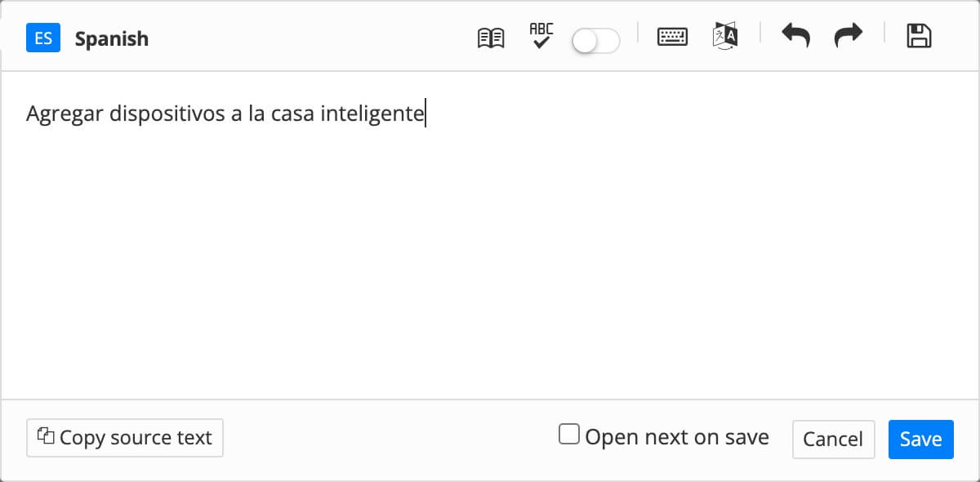Toggle the spell check switch
The width and height of the screenshot is (980, 482).
(x=595, y=39)
